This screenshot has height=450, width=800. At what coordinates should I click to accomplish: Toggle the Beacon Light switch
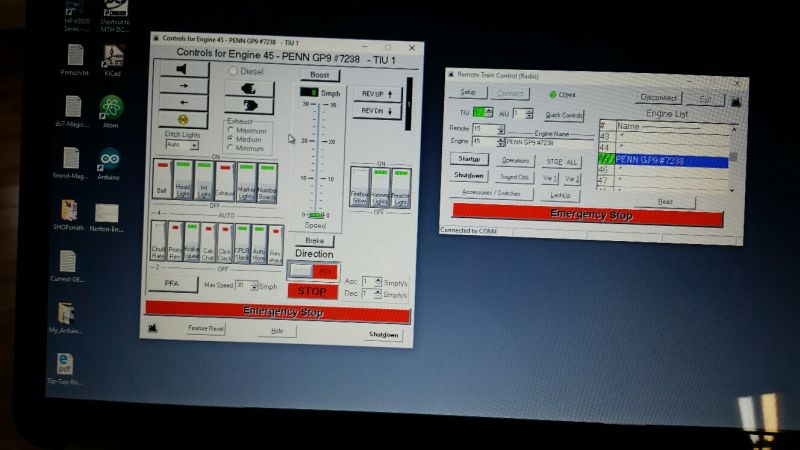[401, 188]
